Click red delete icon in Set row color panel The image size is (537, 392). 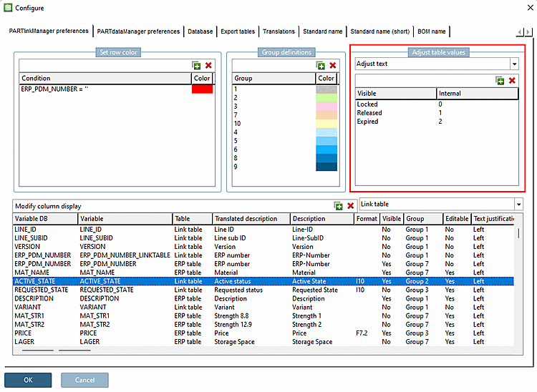(x=208, y=65)
